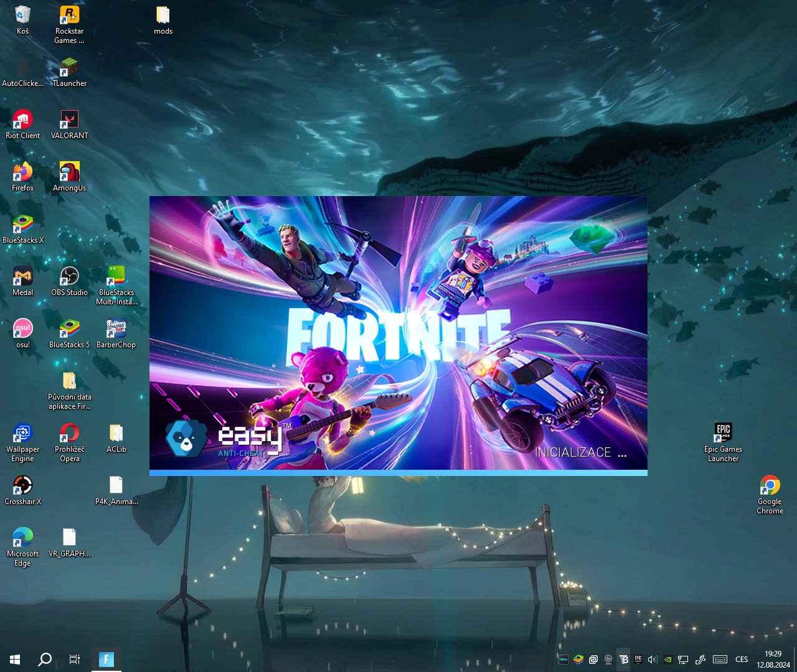The width and height of the screenshot is (797, 672).
Task: Launch VALORANT from desktop
Action: coord(69,124)
